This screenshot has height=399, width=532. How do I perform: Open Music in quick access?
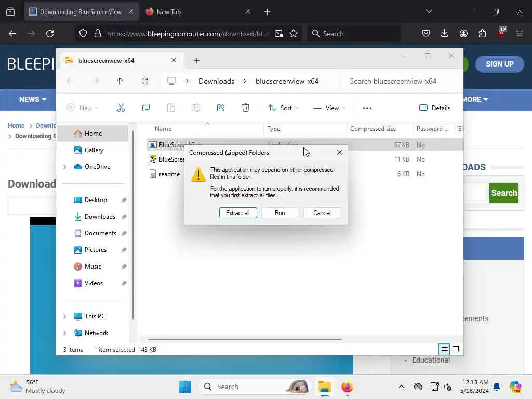92,267
